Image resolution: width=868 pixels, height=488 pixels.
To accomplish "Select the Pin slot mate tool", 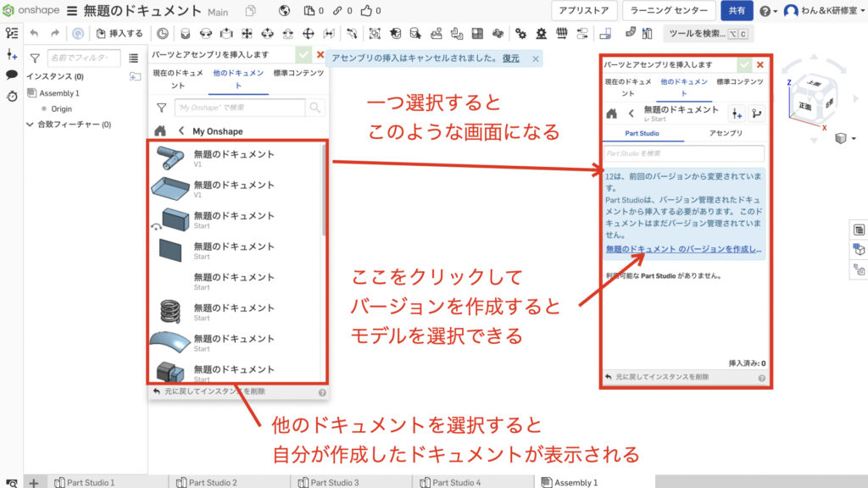I will 288,34.
